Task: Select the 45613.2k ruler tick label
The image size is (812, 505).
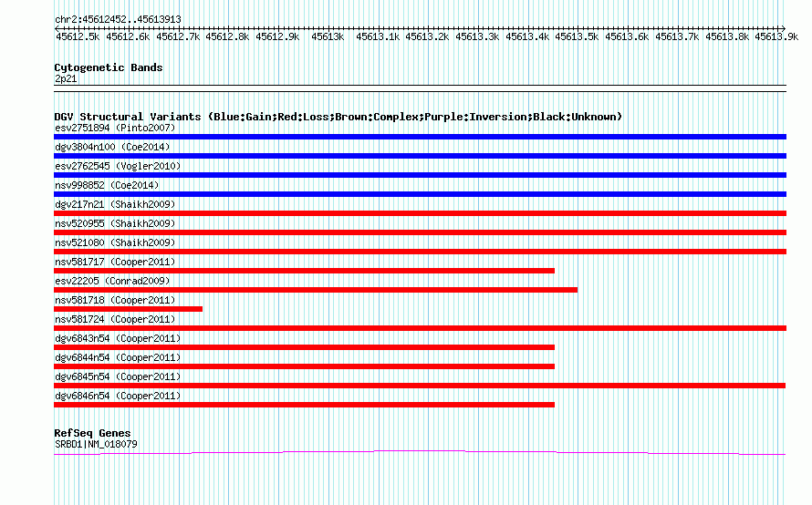Action: coord(427,36)
